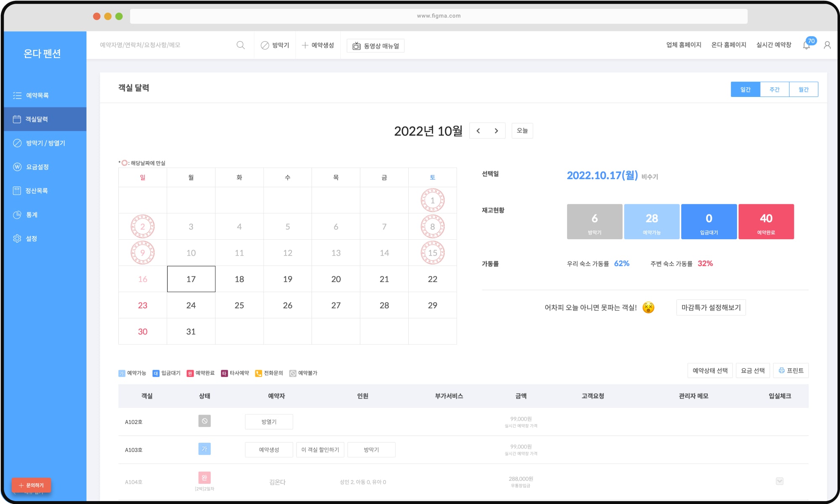Open the notification bell with badge 70
This screenshot has width=840, height=504.
pyautogui.click(x=806, y=45)
